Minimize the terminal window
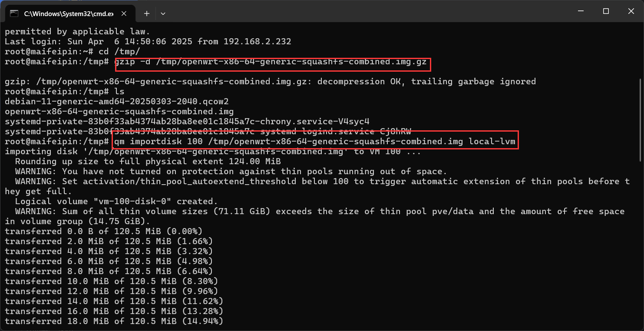 [581, 11]
